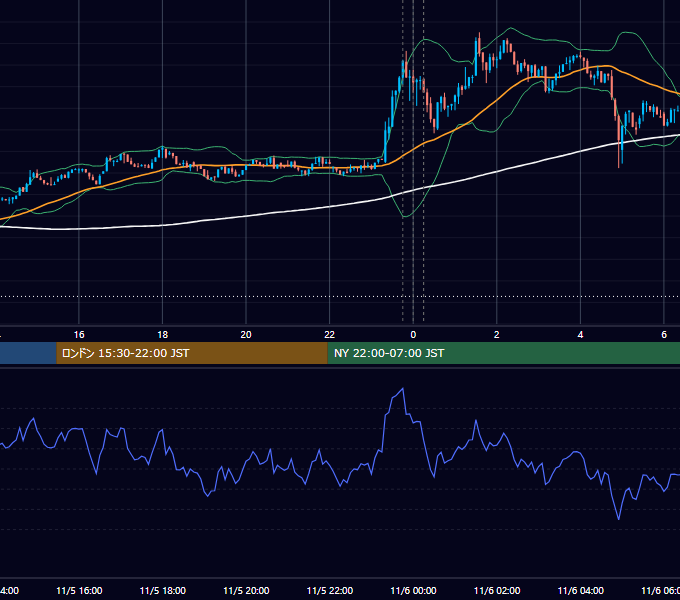Click hour label 20 on upper axis
Image resolution: width=680 pixels, height=600 pixels.
pyautogui.click(x=246, y=334)
